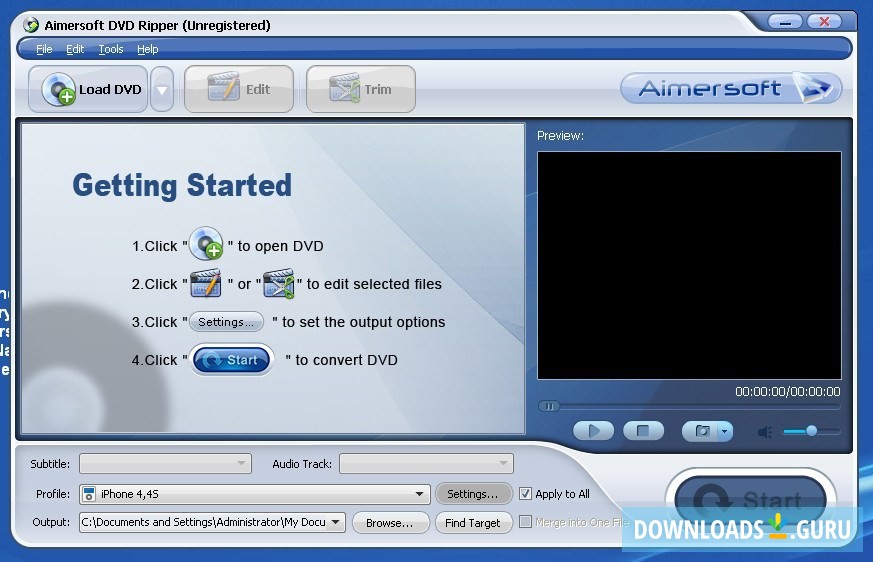
Task: Play the preview video
Action: point(594,431)
